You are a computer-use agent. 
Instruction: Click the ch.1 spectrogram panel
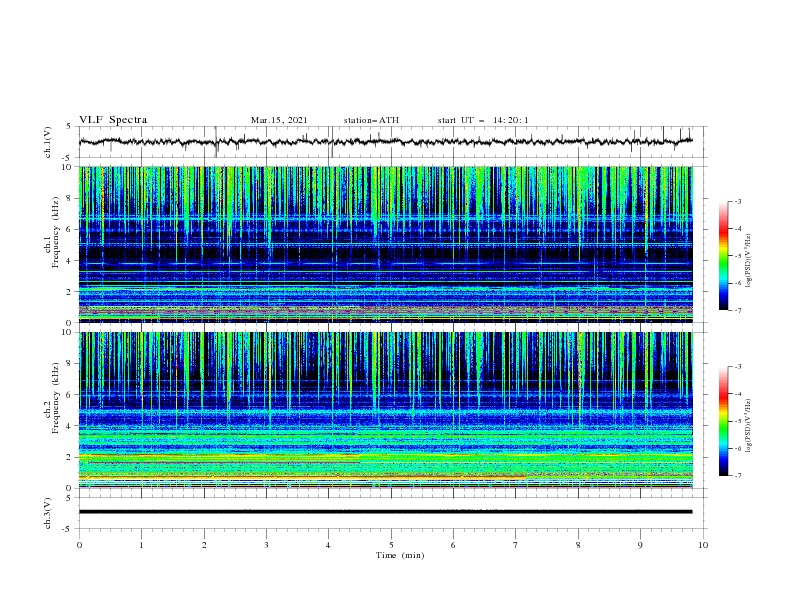[386, 244]
